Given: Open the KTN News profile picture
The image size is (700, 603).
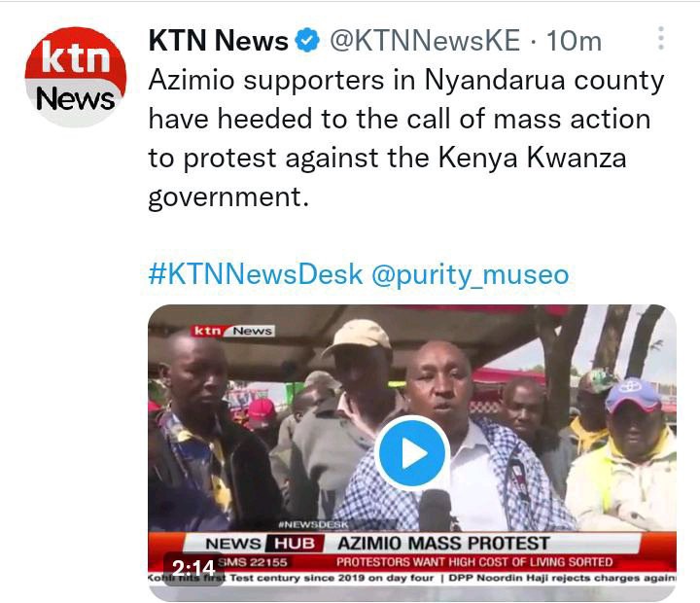Looking at the screenshot, I should 76,77.
